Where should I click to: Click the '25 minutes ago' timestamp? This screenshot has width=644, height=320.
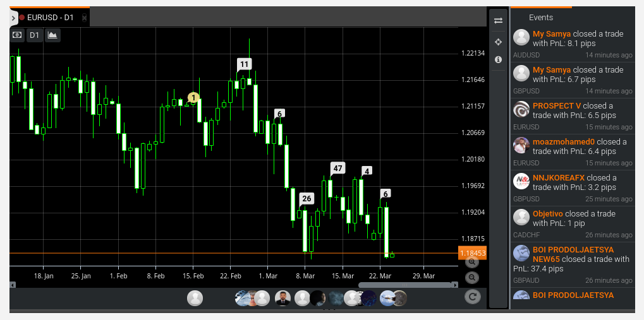pos(609,199)
